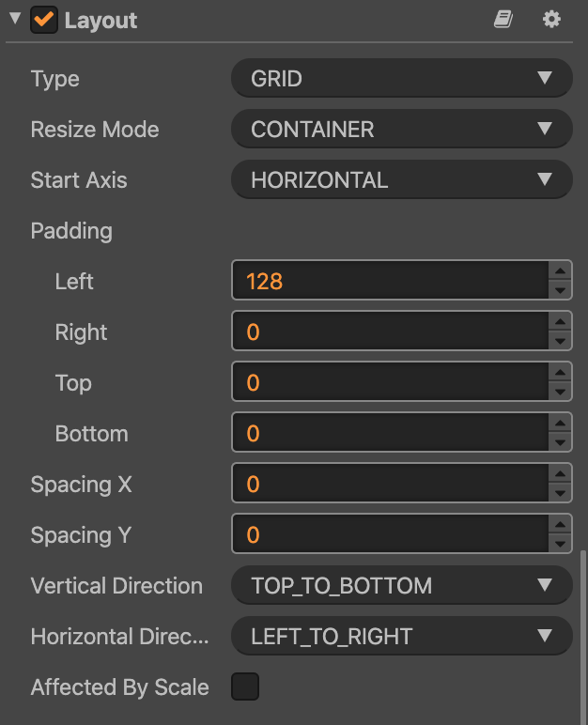Decrease Padding Top with the down arrow
This screenshot has height=725, width=588.
click(561, 393)
